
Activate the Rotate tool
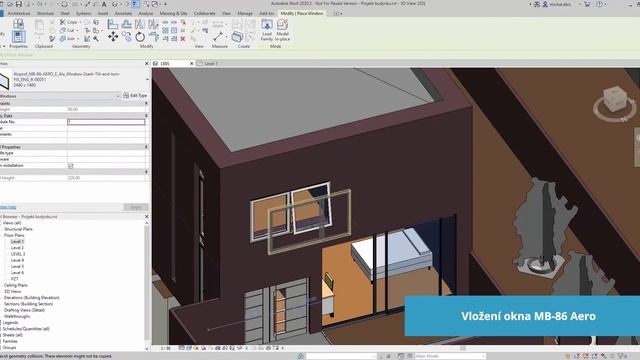(140, 37)
